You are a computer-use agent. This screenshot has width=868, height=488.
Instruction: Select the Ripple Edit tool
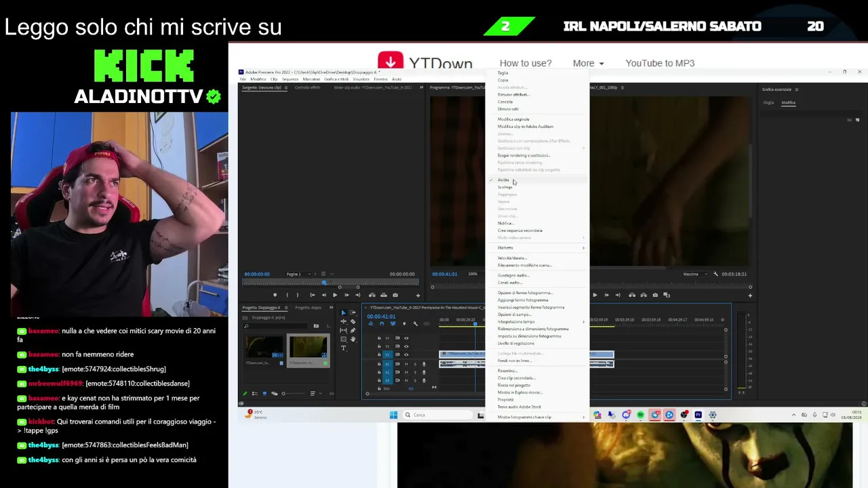(343, 321)
